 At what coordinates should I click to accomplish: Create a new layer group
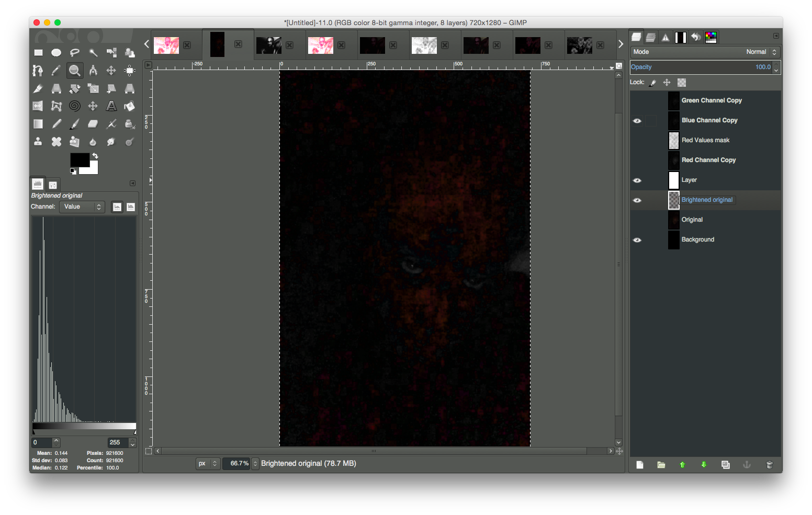coord(661,465)
